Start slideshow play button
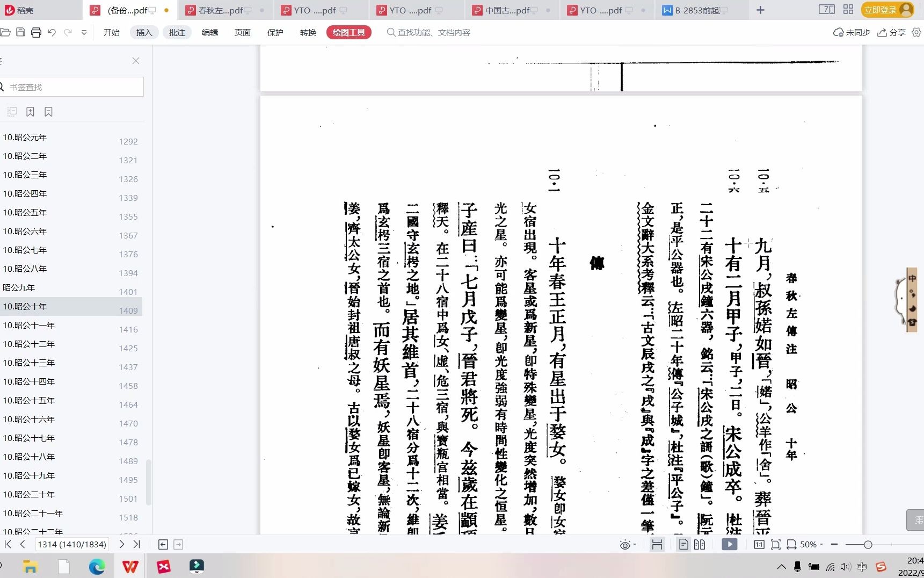The height and width of the screenshot is (578, 924). pyautogui.click(x=729, y=544)
